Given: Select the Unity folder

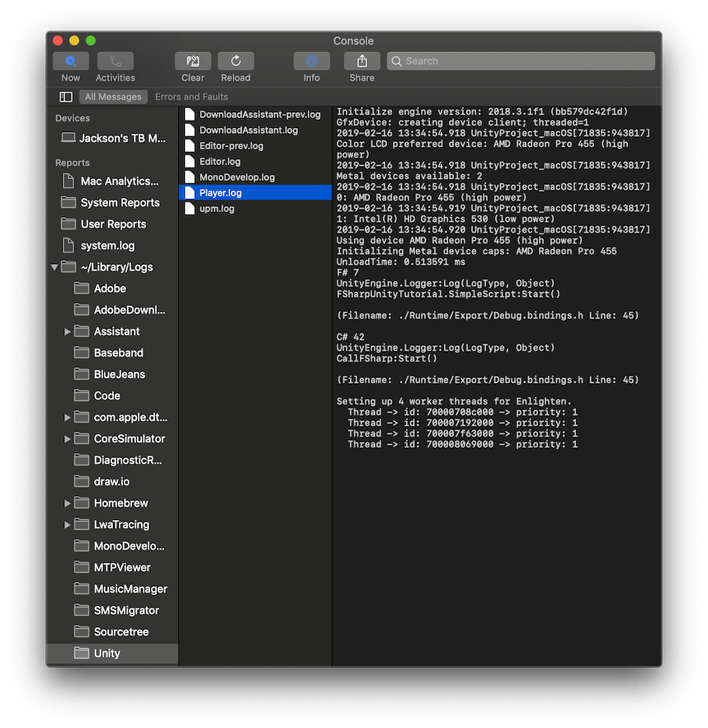Looking at the screenshot, I should (x=113, y=653).
